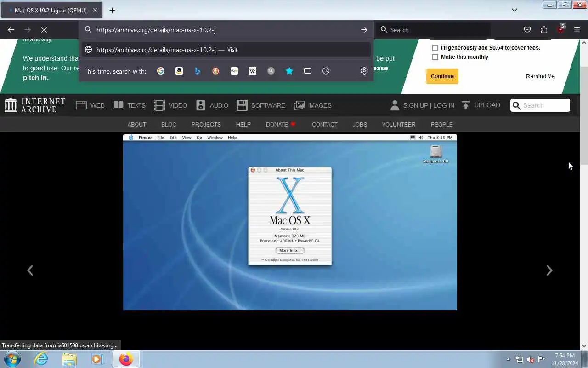Check 'Make this monthly' option
This screenshot has width=588, height=368.
(435, 57)
